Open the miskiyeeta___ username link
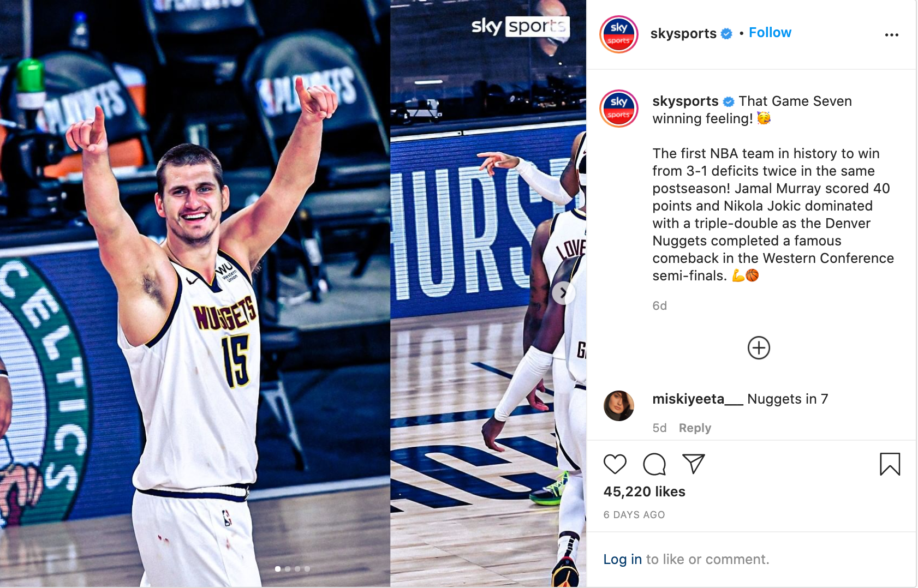Viewport: 918px width, 588px height. [x=698, y=399]
